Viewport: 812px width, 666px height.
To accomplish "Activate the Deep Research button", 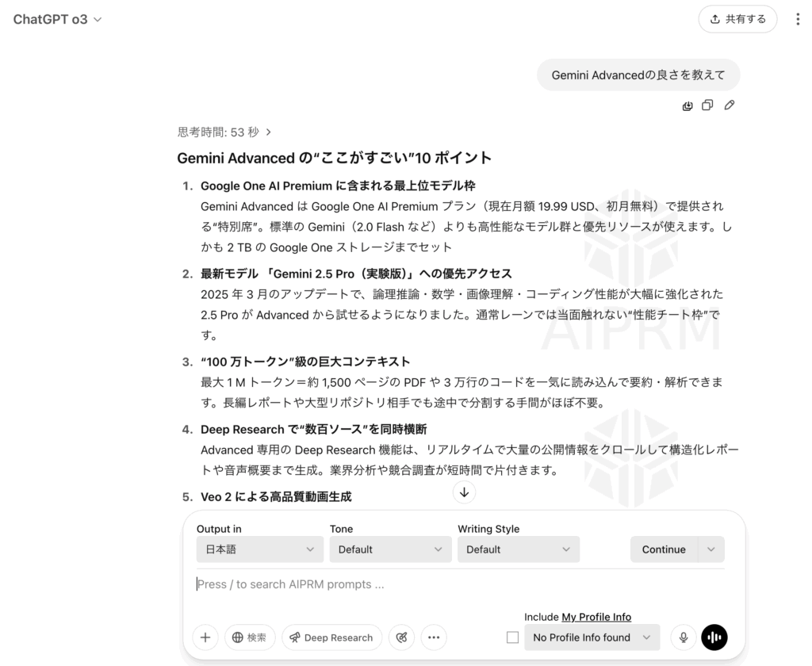I will coord(331,637).
